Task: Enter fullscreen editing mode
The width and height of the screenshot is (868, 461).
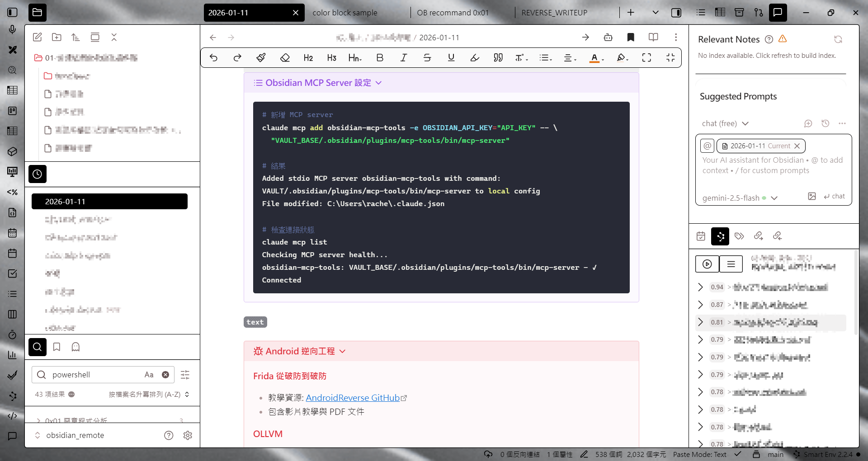Action: (647, 57)
